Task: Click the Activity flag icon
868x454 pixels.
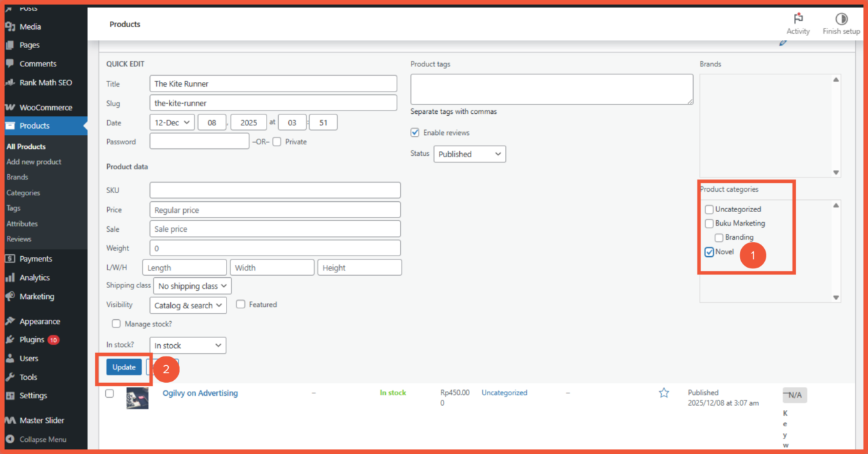Action: tap(798, 19)
